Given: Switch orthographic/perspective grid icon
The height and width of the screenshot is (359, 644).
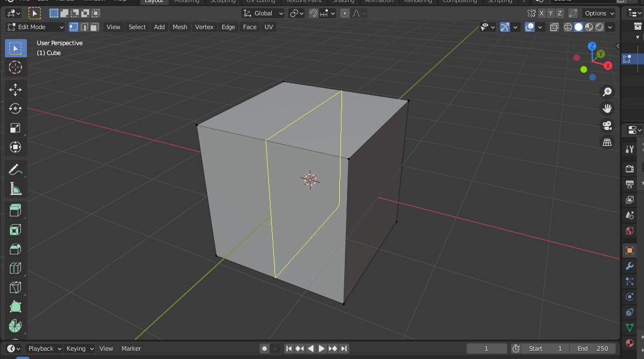Looking at the screenshot, I should 607,142.
